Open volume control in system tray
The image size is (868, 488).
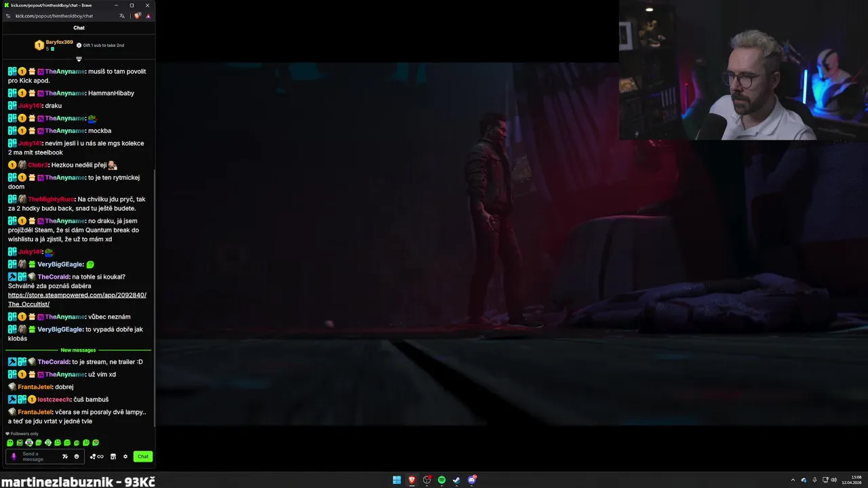[833, 480]
